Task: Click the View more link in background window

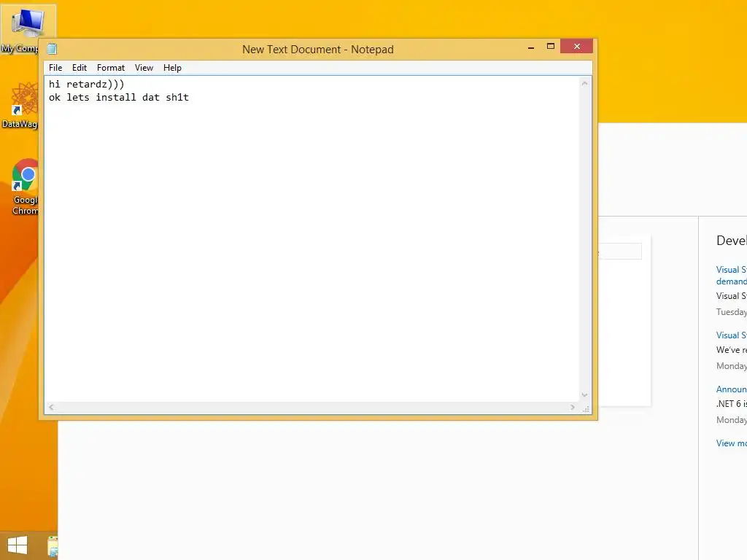Action: point(731,443)
